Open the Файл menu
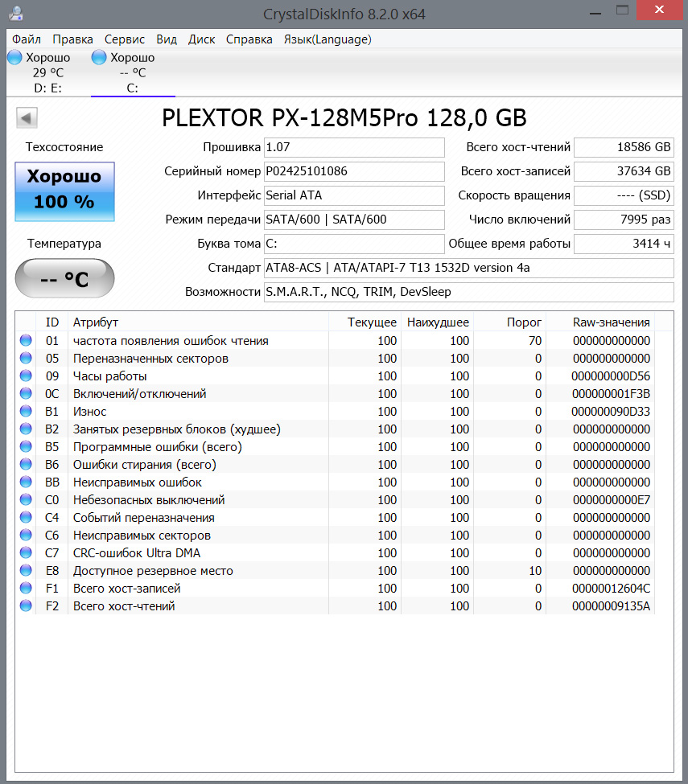688x784 pixels. 27,39
